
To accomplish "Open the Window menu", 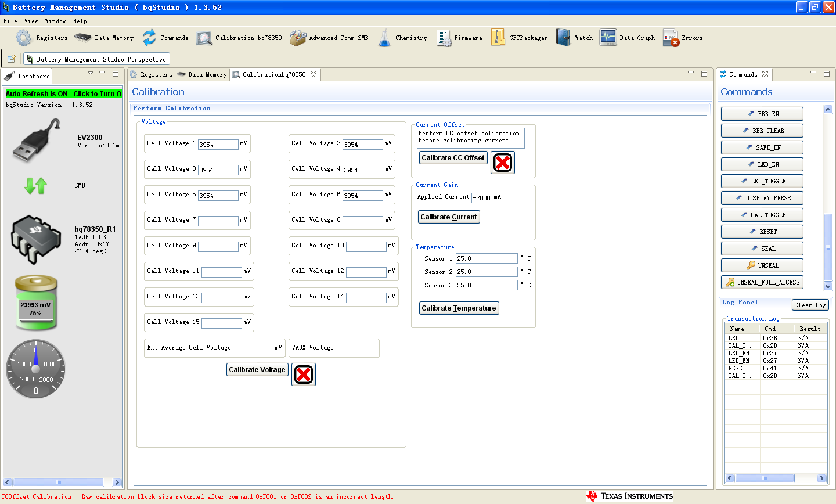I will point(55,21).
